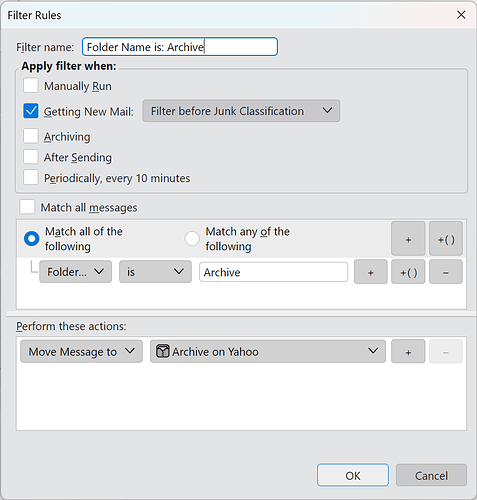This screenshot has width=477, height=500.
Task: Click the Archive on Yahoo folder icon
Action: 163,351
